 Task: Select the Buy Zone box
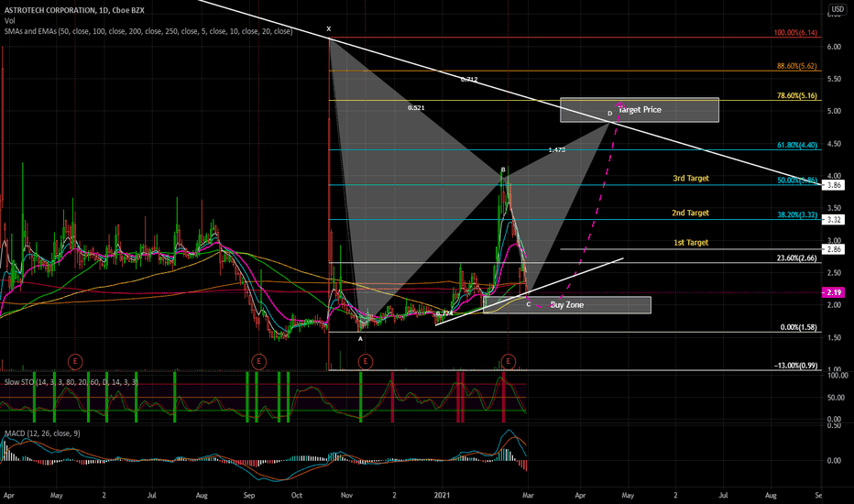click(x=567, y=305)
